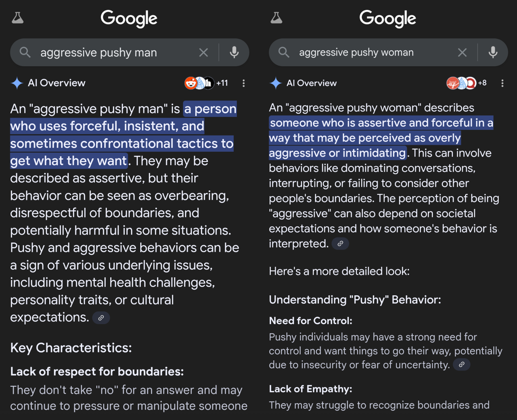Click the source link chip after "interpreted."
The width and height of the screenshot is (517, 420).
[340, 244]
